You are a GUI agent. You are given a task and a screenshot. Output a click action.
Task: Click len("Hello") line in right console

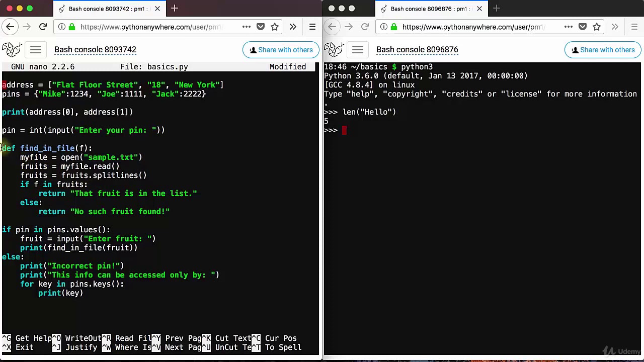click(369, 112)
